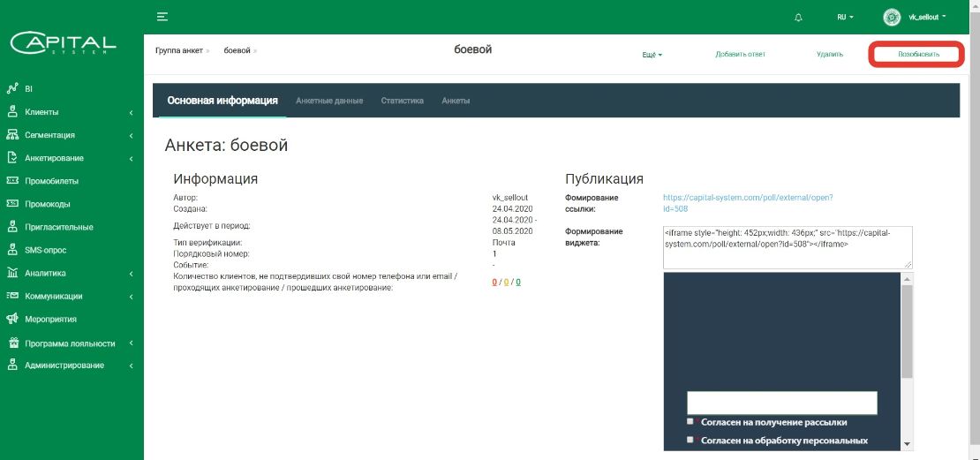
Task: Open the Ещё dropdown menu
Action: click(652, 55)
